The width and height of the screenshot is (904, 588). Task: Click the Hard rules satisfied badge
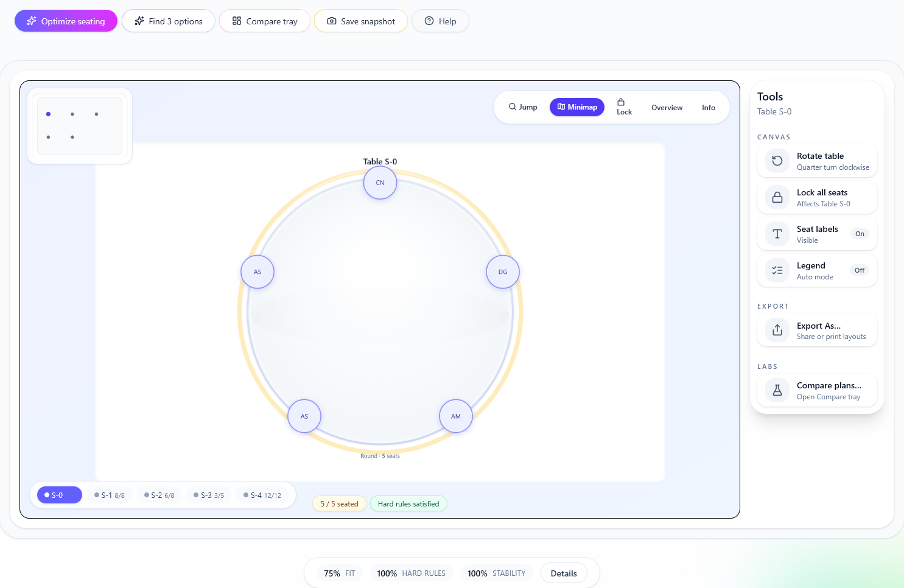(408, 503)
